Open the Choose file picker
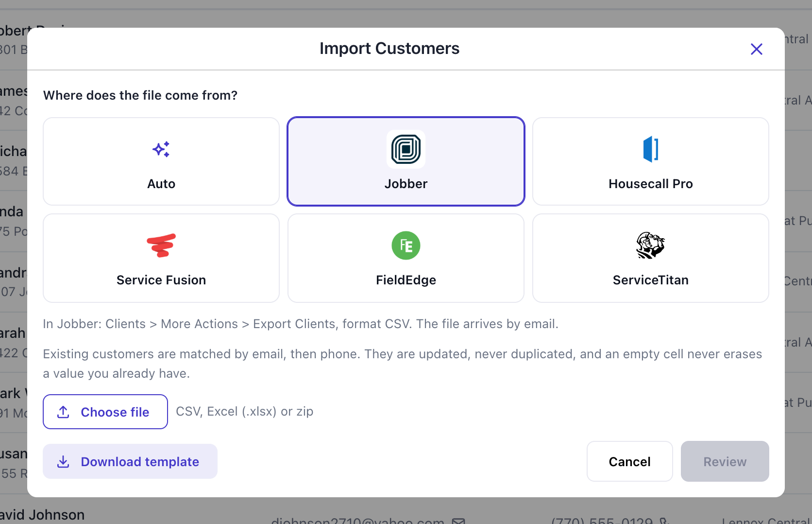The image size is (812, 524). click(105, 412)
